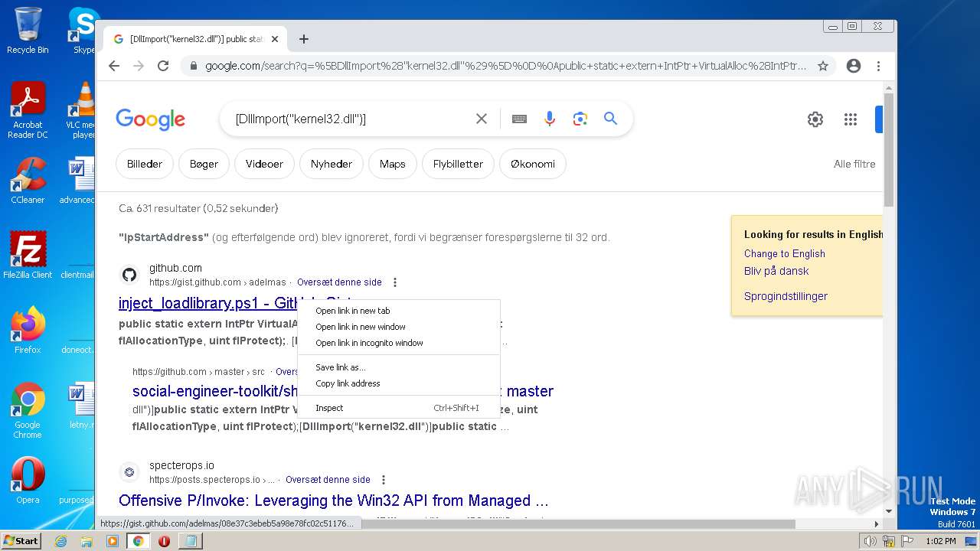Click Oversæt denne side for github.com
This screenshot has height=551, width=980.
click(x=339, y=282)
